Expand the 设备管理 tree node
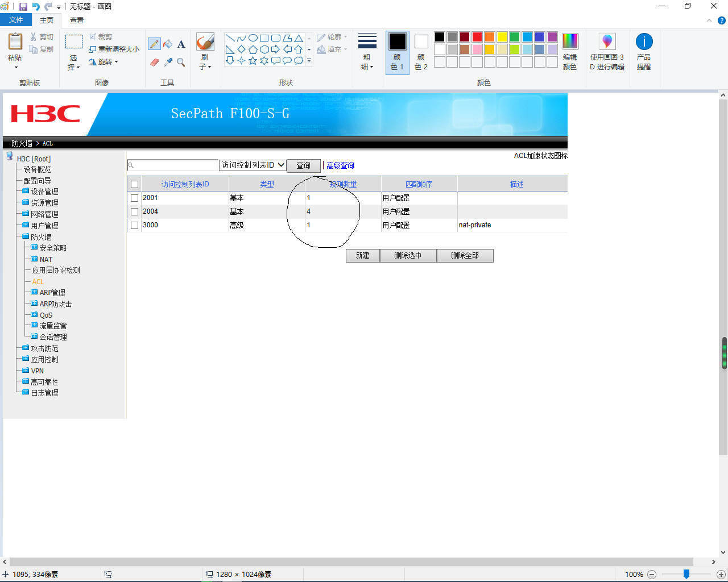The height and width of the screenshot is (582, 728). pyautogui.click(x=26, y=191)
